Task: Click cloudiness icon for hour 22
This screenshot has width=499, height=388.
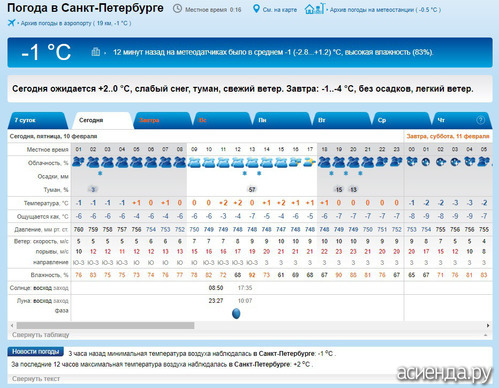Action: 382,162
